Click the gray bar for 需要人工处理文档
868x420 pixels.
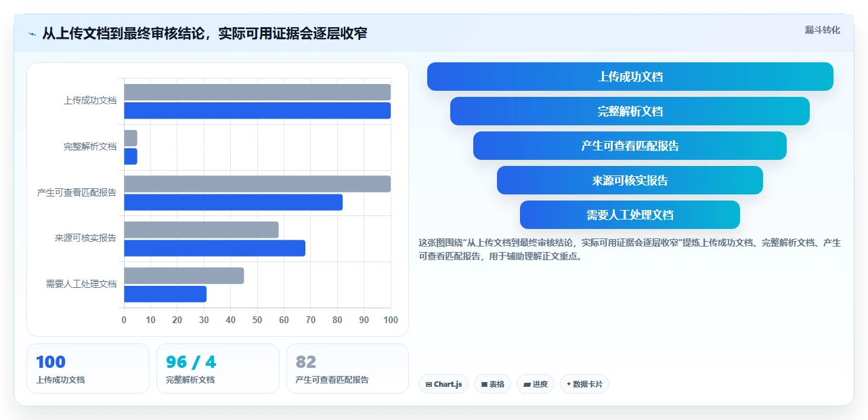pos(183,276)
